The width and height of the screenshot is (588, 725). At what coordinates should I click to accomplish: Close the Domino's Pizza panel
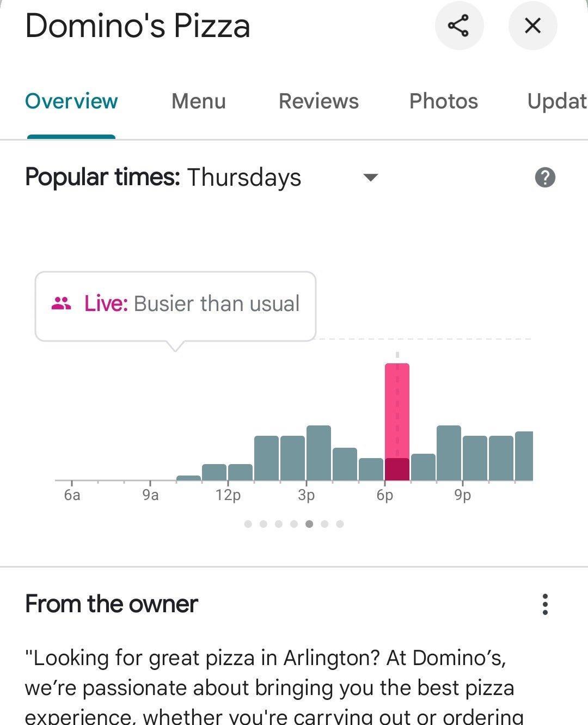click(532, 26)
